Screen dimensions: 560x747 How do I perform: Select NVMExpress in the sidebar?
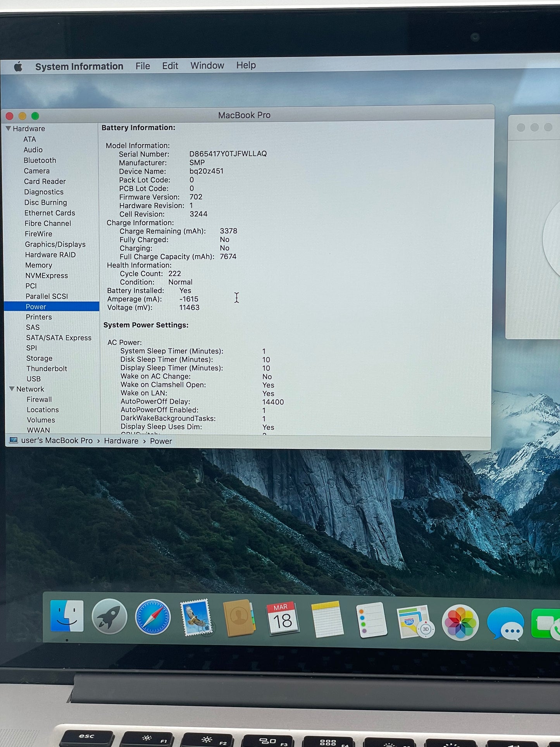47,276
